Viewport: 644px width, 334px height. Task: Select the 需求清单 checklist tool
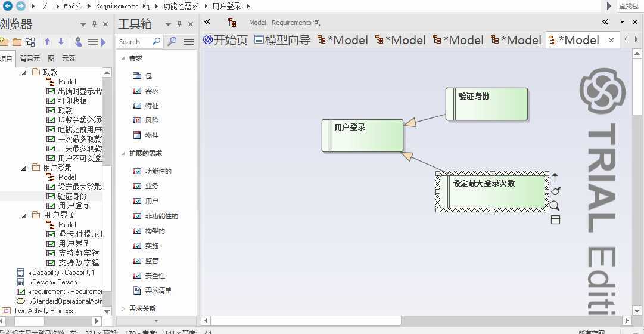(x=153, y=290)
